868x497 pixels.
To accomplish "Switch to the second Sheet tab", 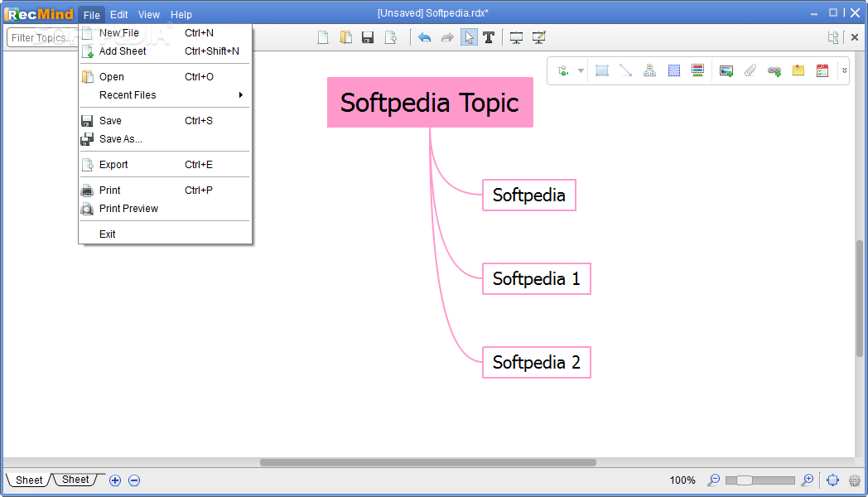I will (x=75, y=480).
